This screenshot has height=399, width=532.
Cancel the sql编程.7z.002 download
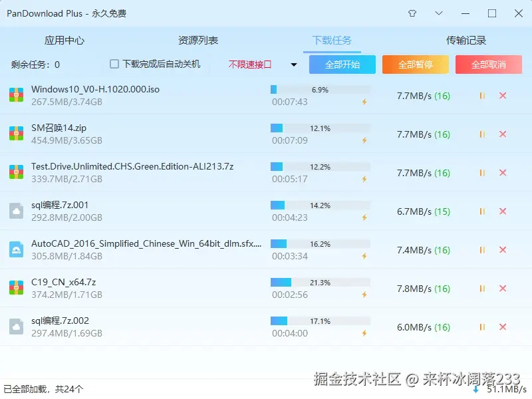tap(503, 327)
